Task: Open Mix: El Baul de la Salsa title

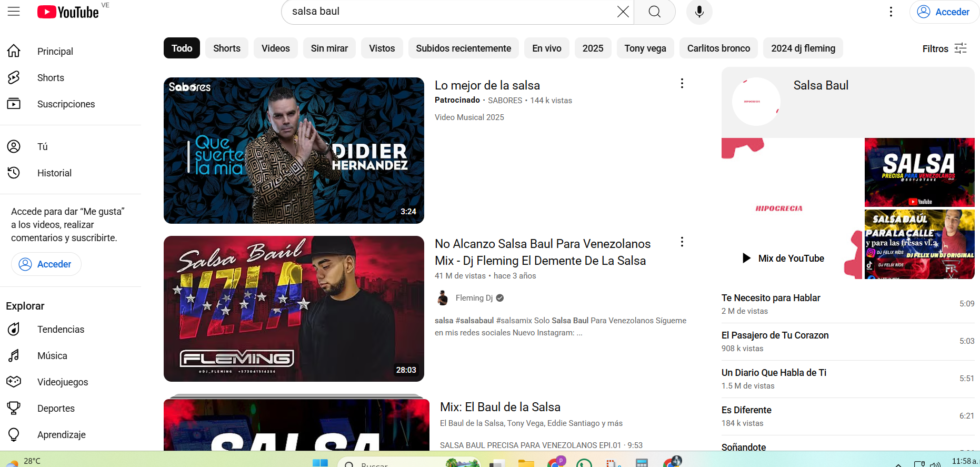Action: click(x=500, y=407)
